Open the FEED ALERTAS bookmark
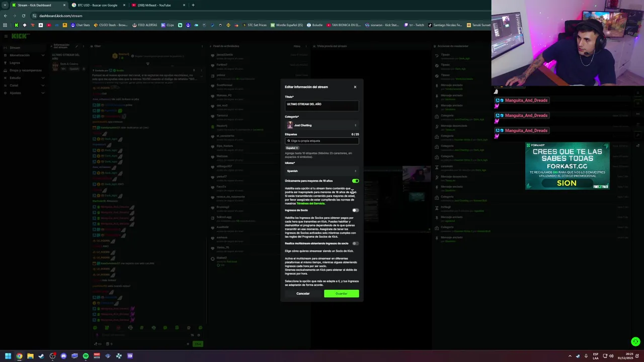This screenshot has height=362, width=644. 145,25
